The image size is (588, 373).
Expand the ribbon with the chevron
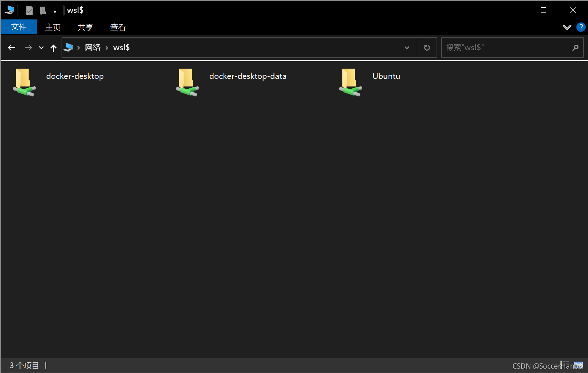point(567,27)
